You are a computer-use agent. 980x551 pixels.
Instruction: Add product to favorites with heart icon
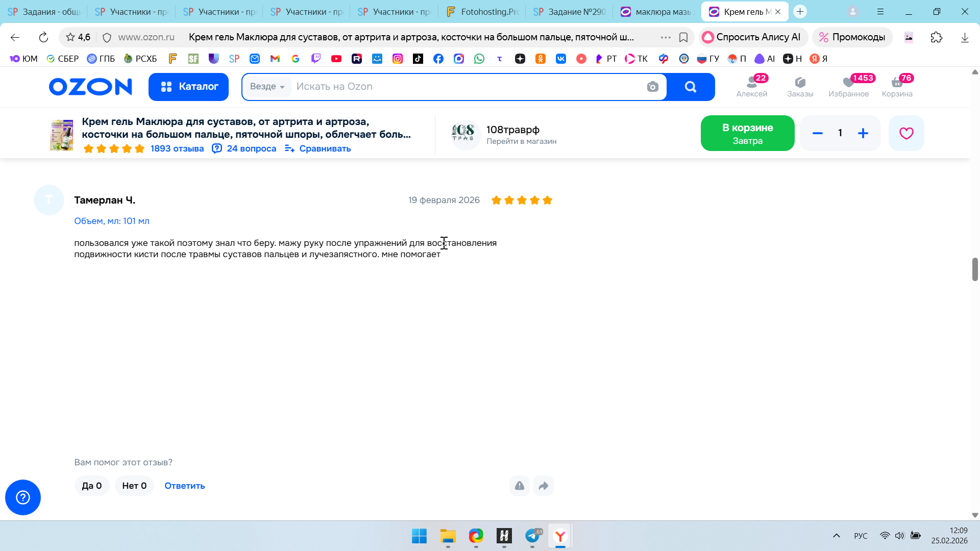[x=906, y=133]
